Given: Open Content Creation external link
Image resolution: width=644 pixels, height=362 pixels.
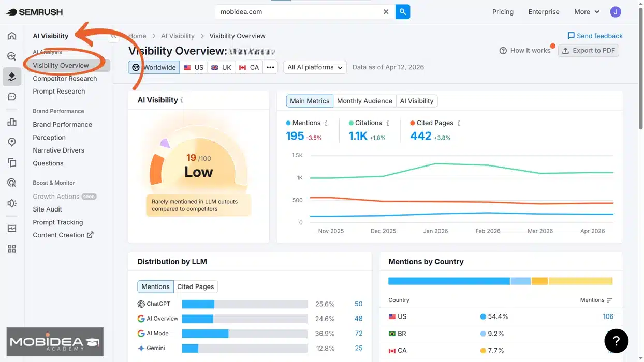Looking at the screenshot, I should click(63, 235).
